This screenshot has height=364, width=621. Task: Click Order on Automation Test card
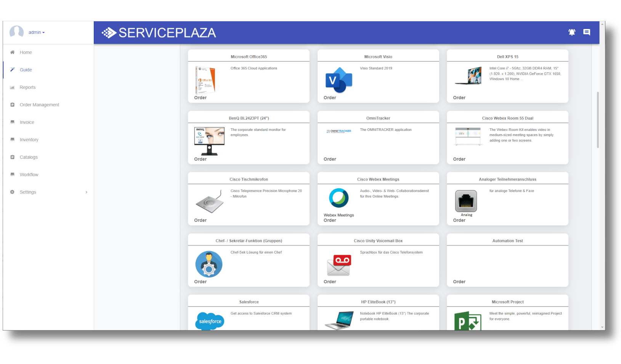coord(459,282)
